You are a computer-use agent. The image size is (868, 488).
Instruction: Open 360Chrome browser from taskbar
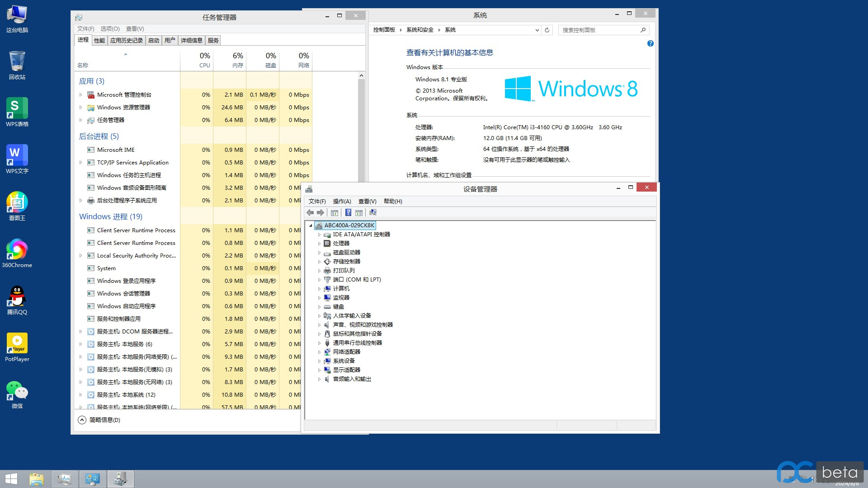pos(17,250)
